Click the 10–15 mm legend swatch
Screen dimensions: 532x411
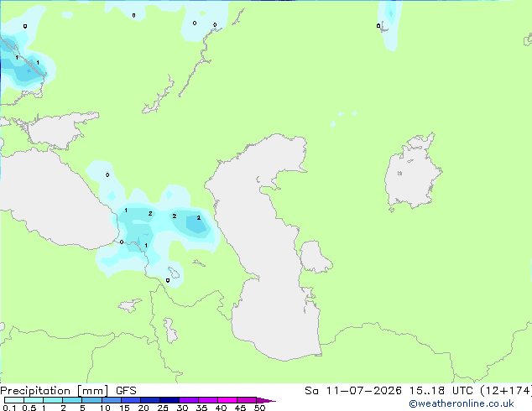(112, 400)
